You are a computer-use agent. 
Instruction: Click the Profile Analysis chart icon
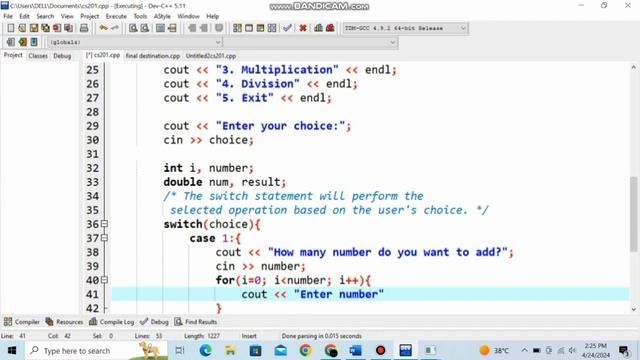(318, 28)
